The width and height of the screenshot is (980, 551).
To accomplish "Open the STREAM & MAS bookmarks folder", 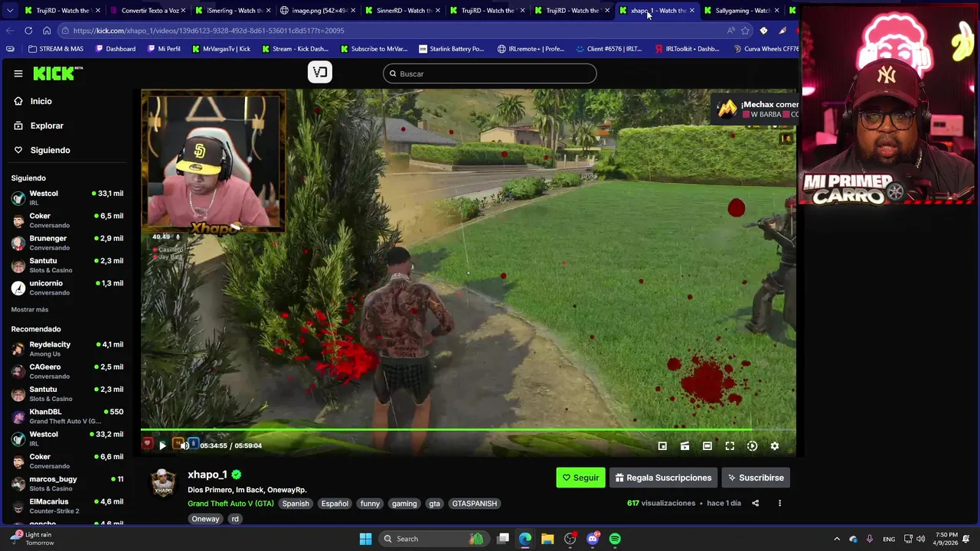I will (x=55, y=49).
